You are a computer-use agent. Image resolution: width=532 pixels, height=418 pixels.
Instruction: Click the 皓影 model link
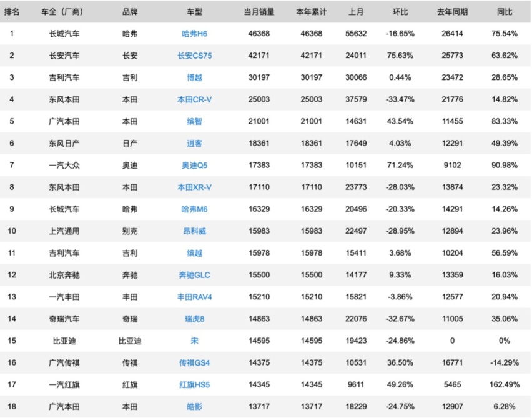tap(194, 407)
